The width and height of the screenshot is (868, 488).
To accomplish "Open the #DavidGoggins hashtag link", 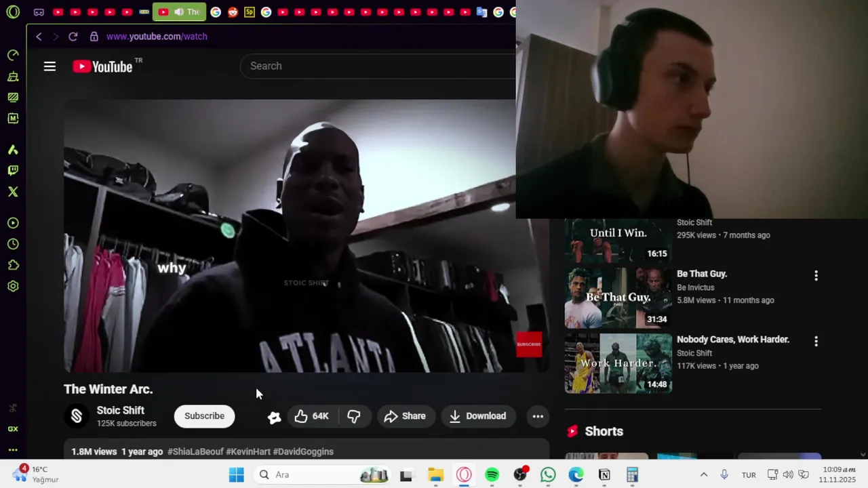I will point(303,451).
